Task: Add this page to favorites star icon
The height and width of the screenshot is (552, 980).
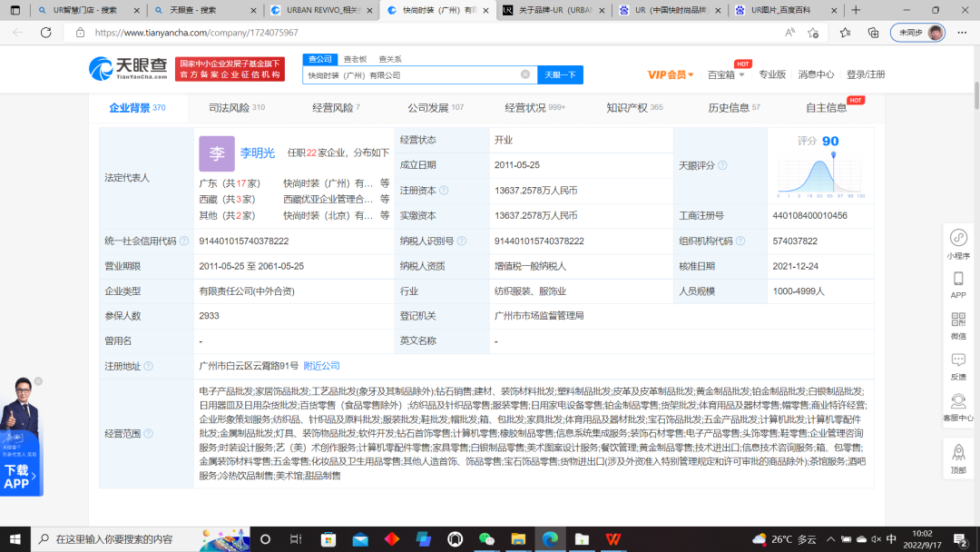Action: point(812,33)
